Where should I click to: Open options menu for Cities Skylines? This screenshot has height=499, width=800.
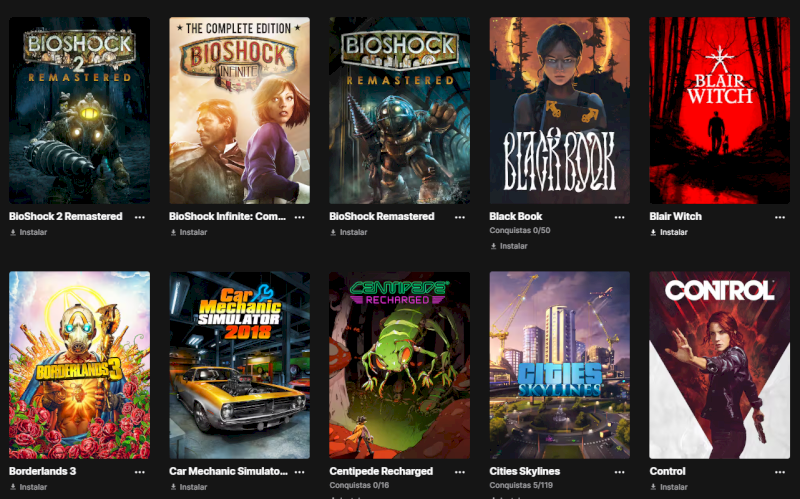[619, 472]
